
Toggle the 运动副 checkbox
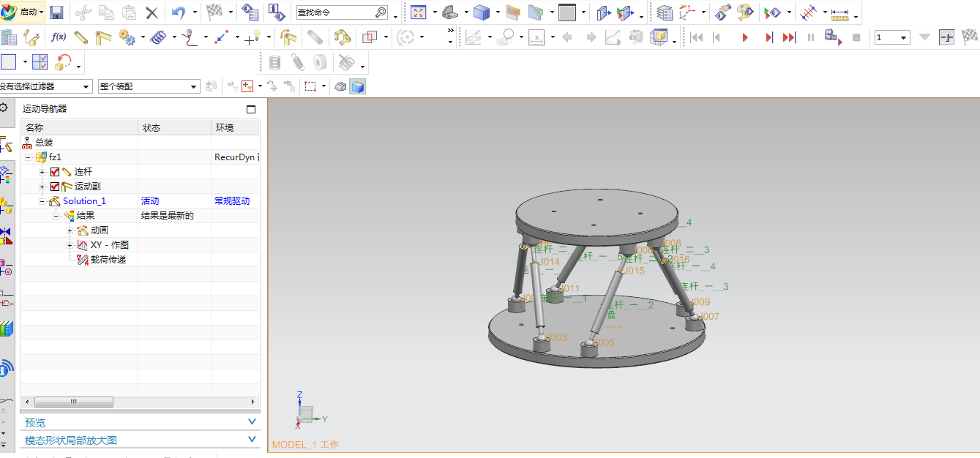[x=55, y=187]
